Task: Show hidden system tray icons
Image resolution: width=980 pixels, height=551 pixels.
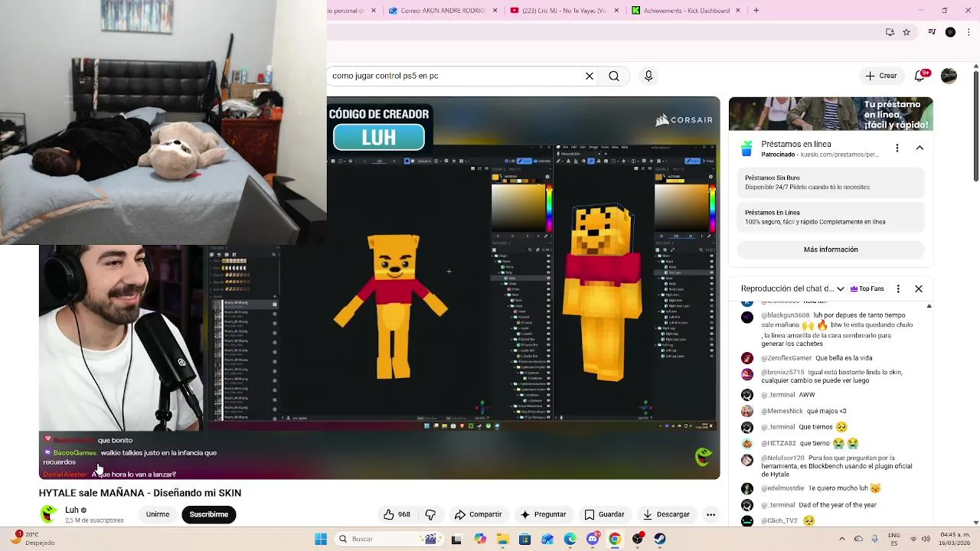Action: click(x=842, y=539)
